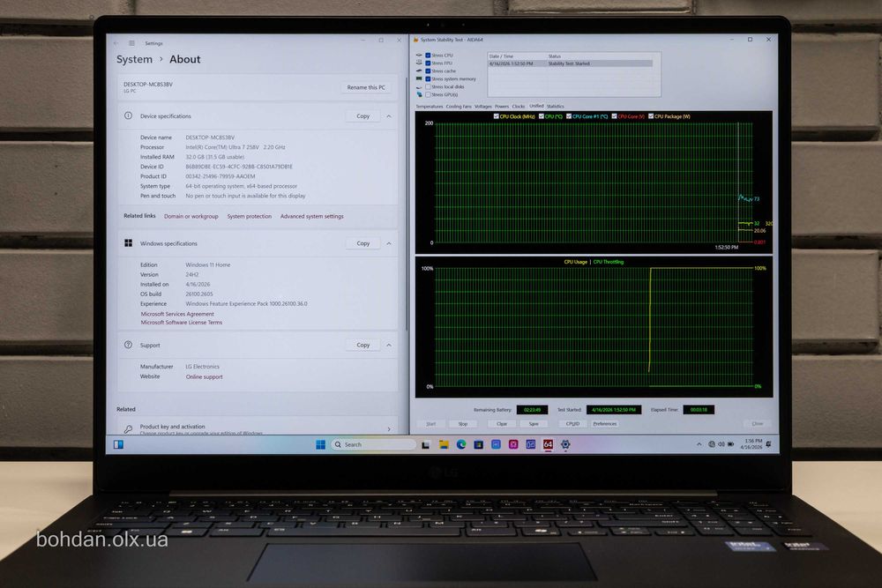Open Microsoft Software License Terms link
Image resolution: width=882 pixels, height=588 pixels.
coord(181,323)
